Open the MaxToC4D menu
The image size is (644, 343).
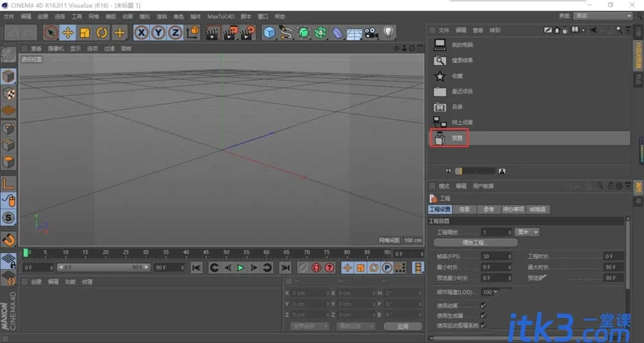tap(220, 17)
